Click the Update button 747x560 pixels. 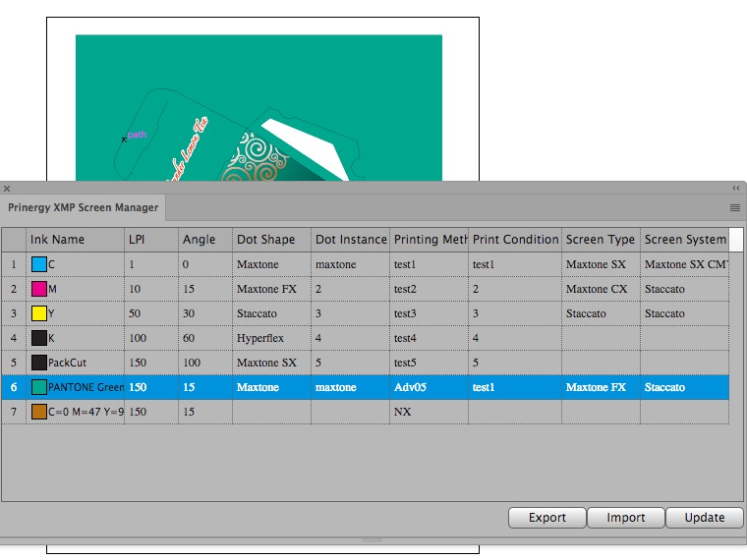(x=705, y=518)
